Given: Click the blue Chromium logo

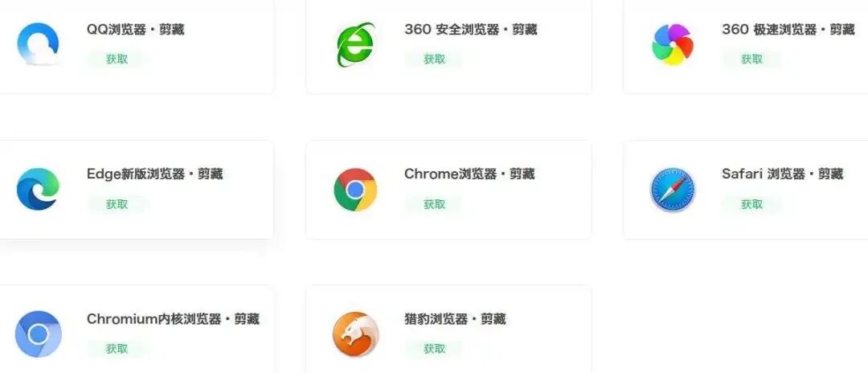Looking at the screenshot, I should click(39, 334).
